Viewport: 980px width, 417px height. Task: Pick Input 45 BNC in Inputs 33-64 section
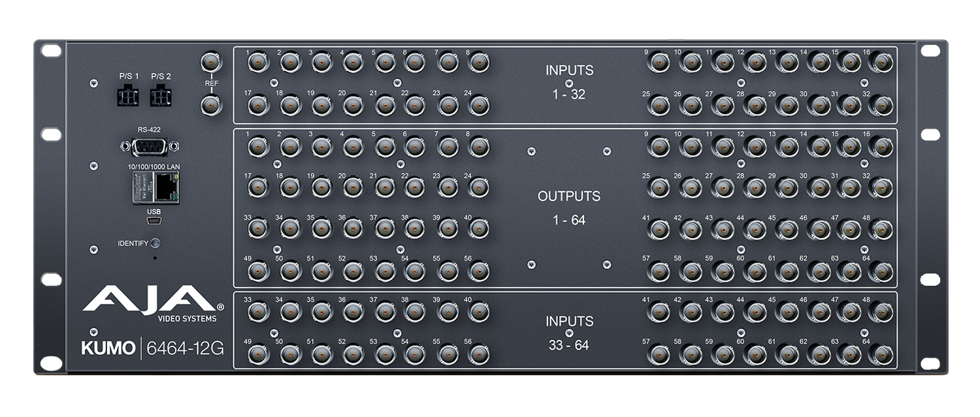787,313
